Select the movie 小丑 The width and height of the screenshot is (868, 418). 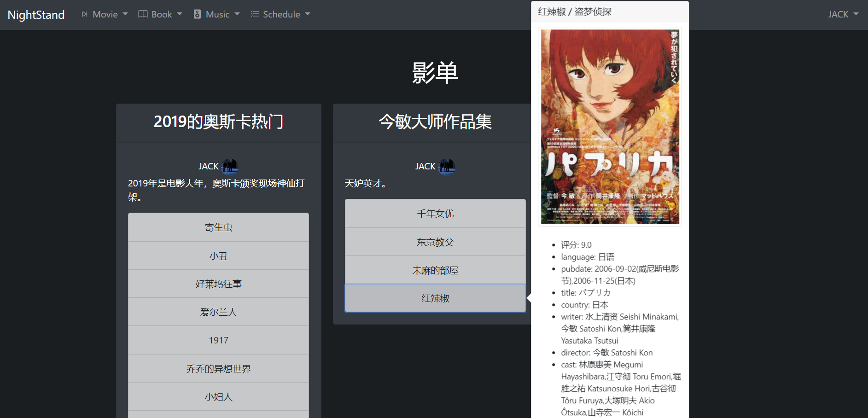pos(218,256)
